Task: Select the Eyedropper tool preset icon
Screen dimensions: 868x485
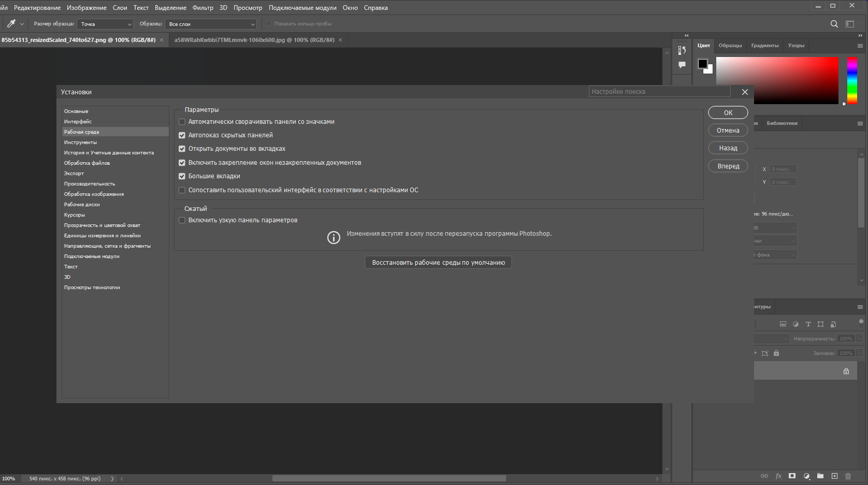Action: coord(11,24)
